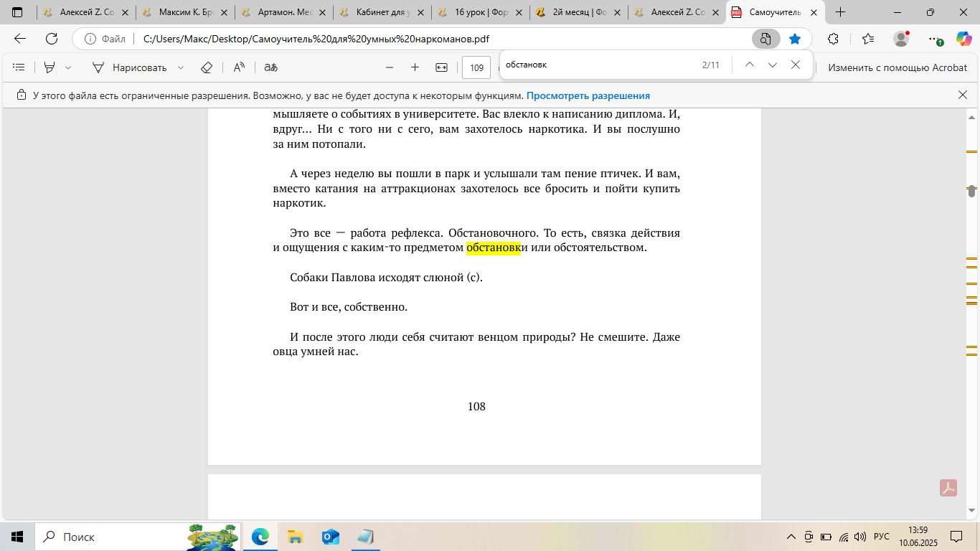Go to previous search result
Viewport: 980px width, 551px height.
click(x=749, y=65)
